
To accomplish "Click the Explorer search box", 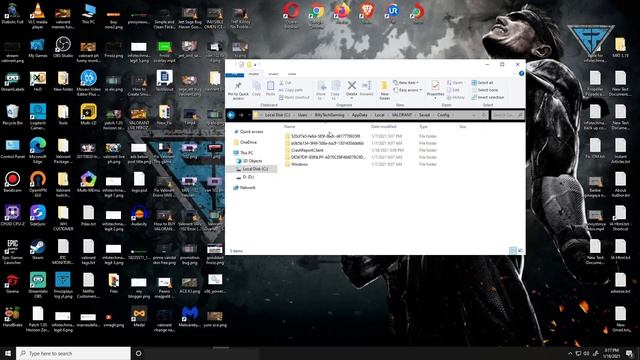I will pos(507,116).
